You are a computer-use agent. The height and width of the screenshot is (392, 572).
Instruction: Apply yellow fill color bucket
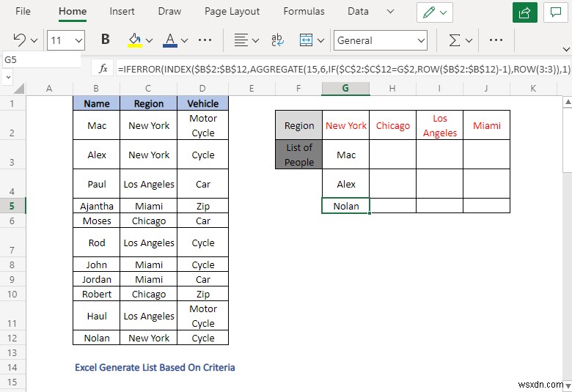135,40
